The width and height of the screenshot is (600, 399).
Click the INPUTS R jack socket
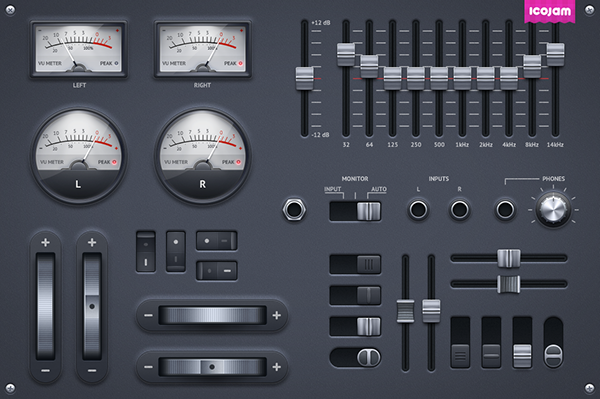tap(459, 209)
